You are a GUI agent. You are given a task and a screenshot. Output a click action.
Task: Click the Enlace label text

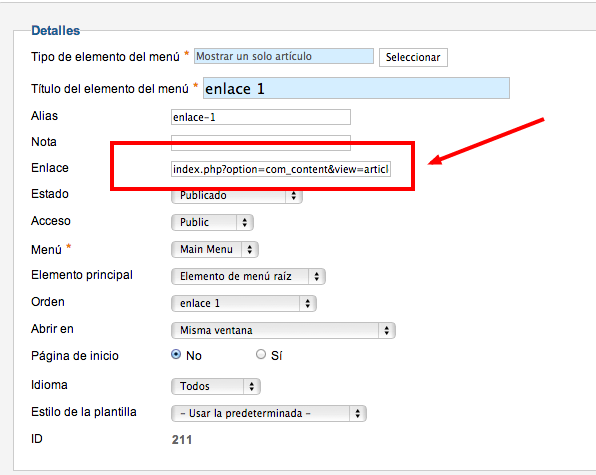pyautogui.click(x=50, y=168)
